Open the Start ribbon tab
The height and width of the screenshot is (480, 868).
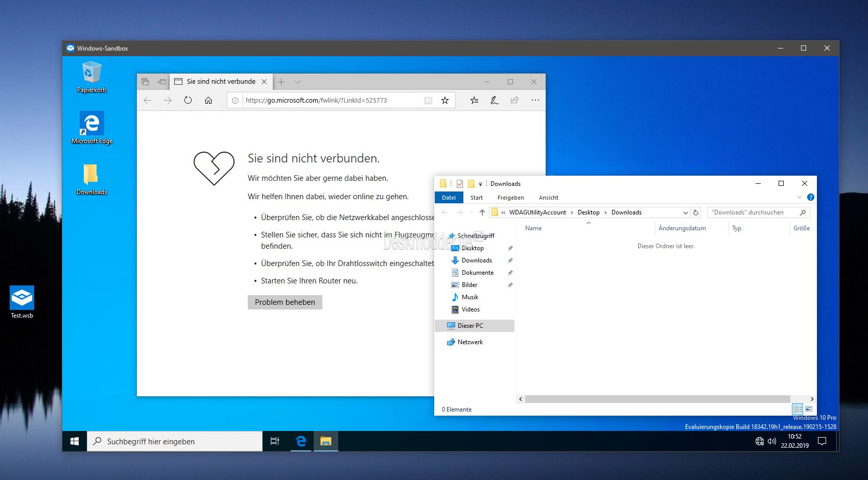[x=477, y=198]
